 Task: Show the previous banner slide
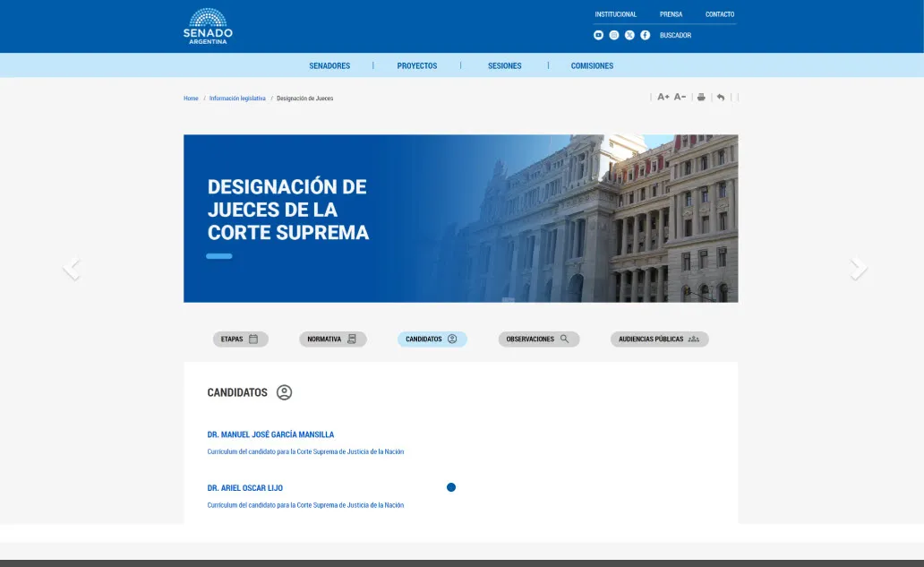[72, 268]
